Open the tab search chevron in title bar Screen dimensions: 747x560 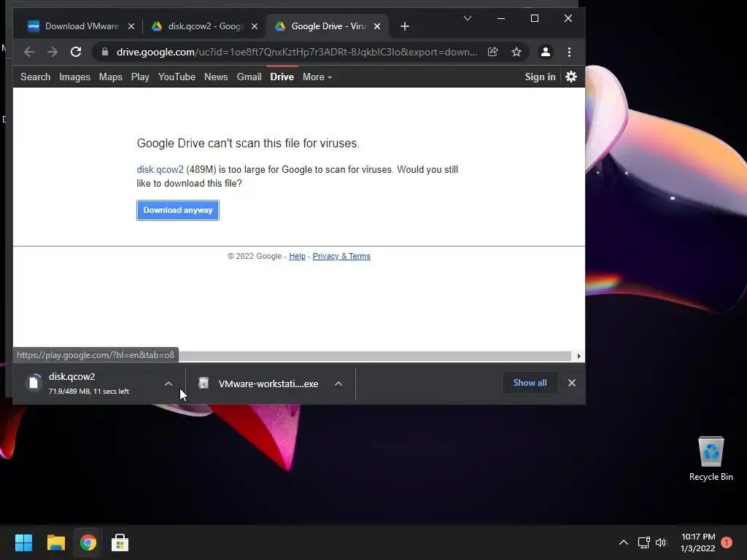[x=468, y=18]
